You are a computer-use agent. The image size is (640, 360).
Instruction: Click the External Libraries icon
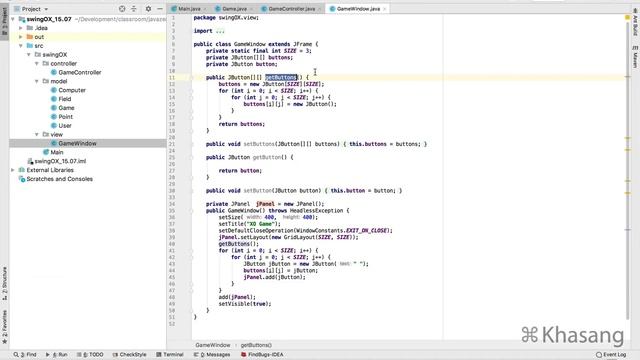(22, 170)
